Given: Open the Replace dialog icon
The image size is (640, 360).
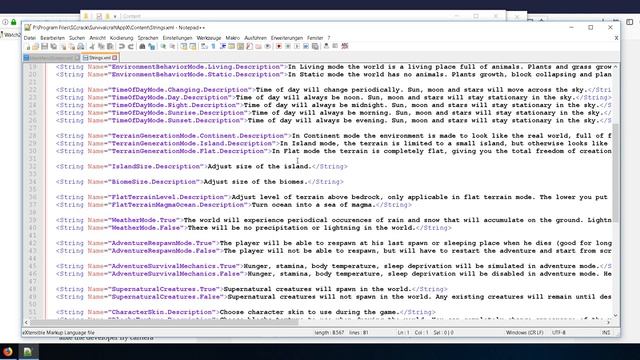Looking at the screenshot, I should tap(151, 46).
